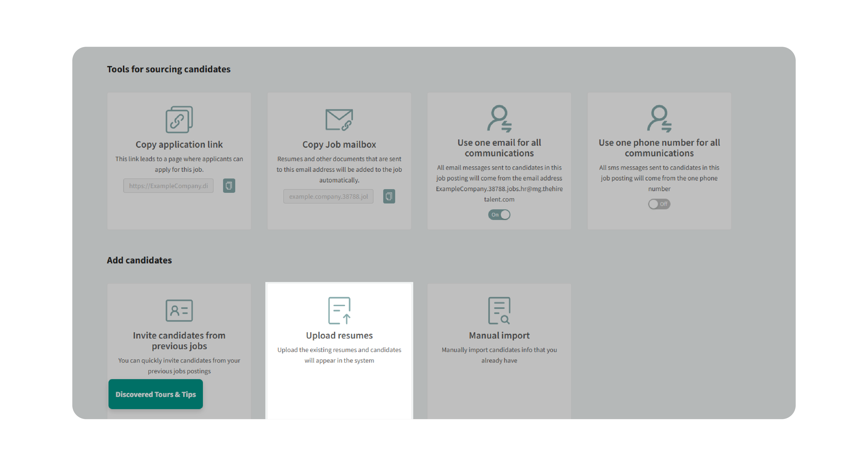Viewport: 868px width, 466px height.
Task: Click the Copy application link icon
Action: [x=179, y=119]
